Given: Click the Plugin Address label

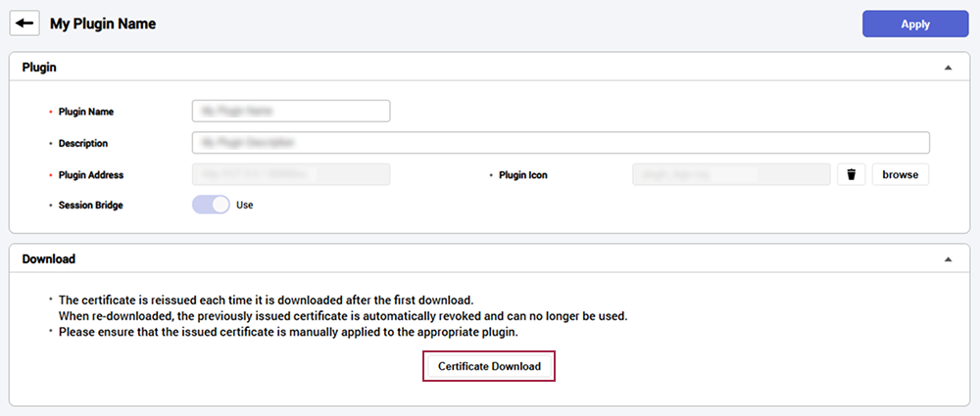Looking at the screenshot, I should pos(91,174).
